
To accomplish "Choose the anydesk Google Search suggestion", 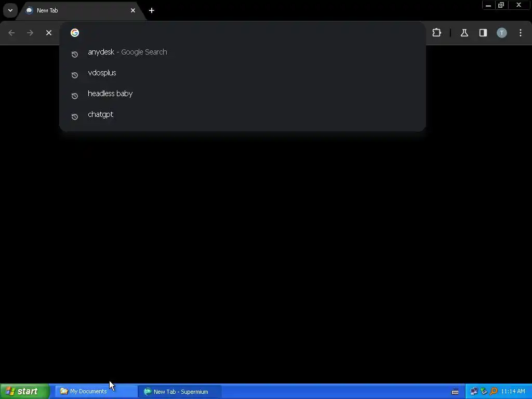I will click(x=242, y=52).
